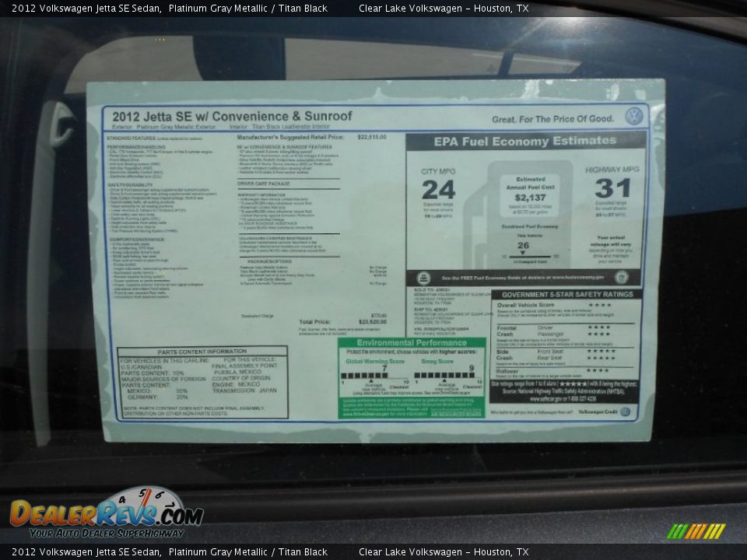Click the VW logo beside the slogan

pyautogui.click(x=633, y=116)
